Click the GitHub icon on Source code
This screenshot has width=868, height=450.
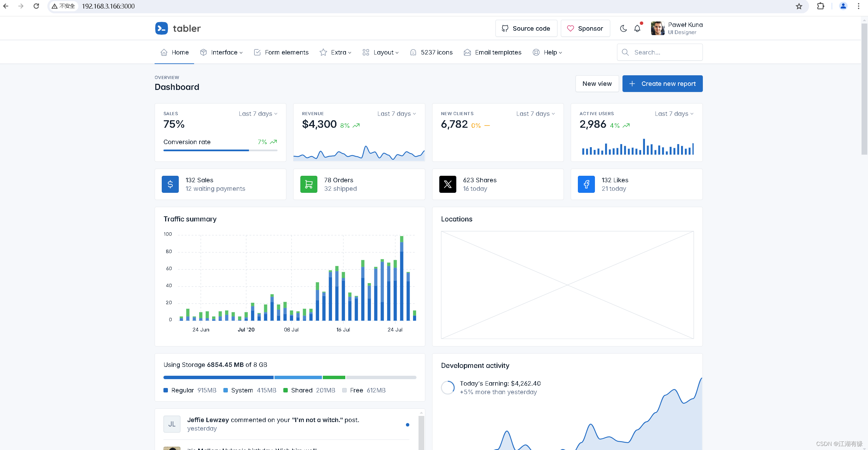(x=505, y=28)
